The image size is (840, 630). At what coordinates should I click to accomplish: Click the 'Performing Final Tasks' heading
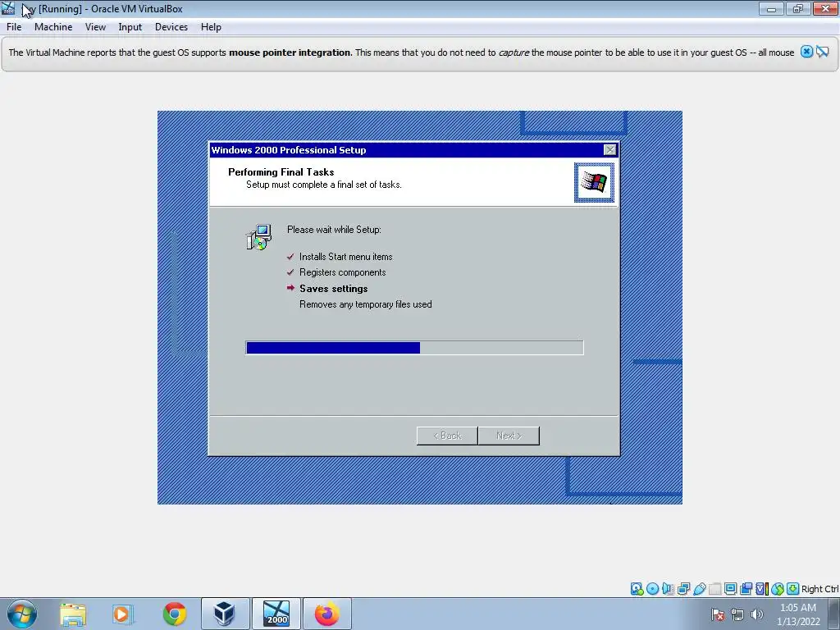click(281, 172)
